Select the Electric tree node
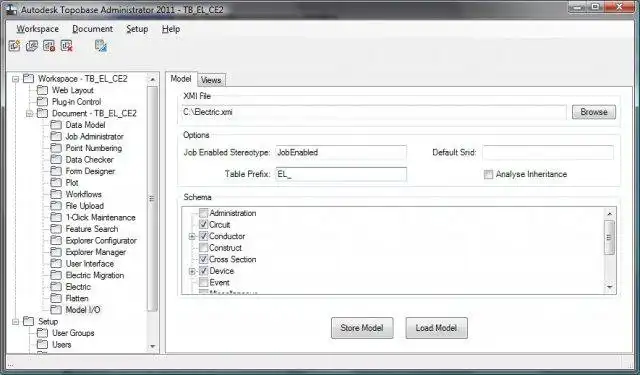This screenshot has height=375, width=640. click(x=78, y=287)
